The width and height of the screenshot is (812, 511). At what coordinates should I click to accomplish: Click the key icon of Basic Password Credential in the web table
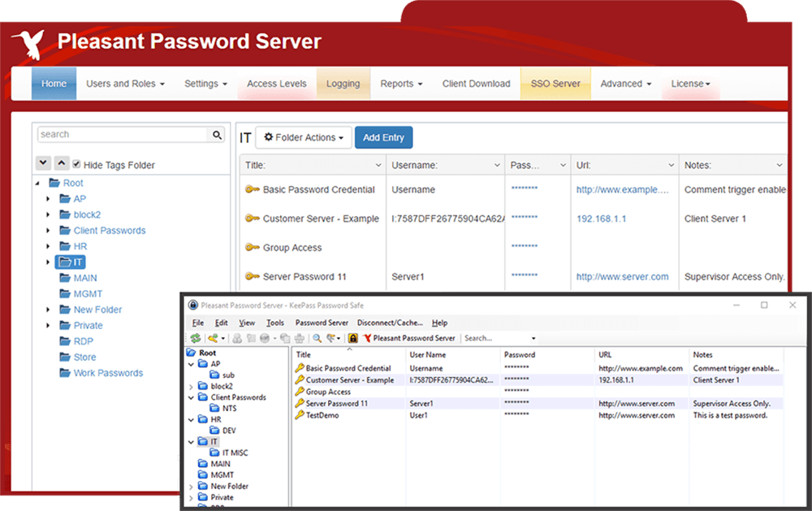pos(253,189)
